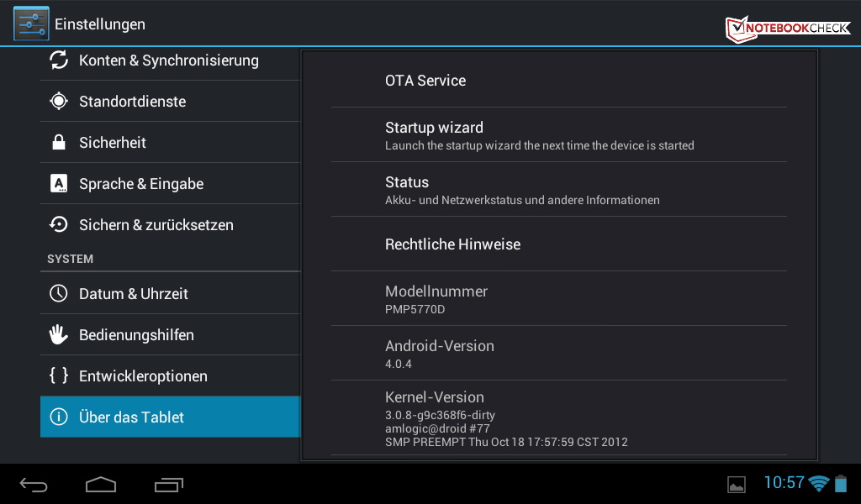This screenshot has height=504, width=861.
Task: Tap the Sprache & Eingabe keyboard icon
Action: tap(59, 184)
